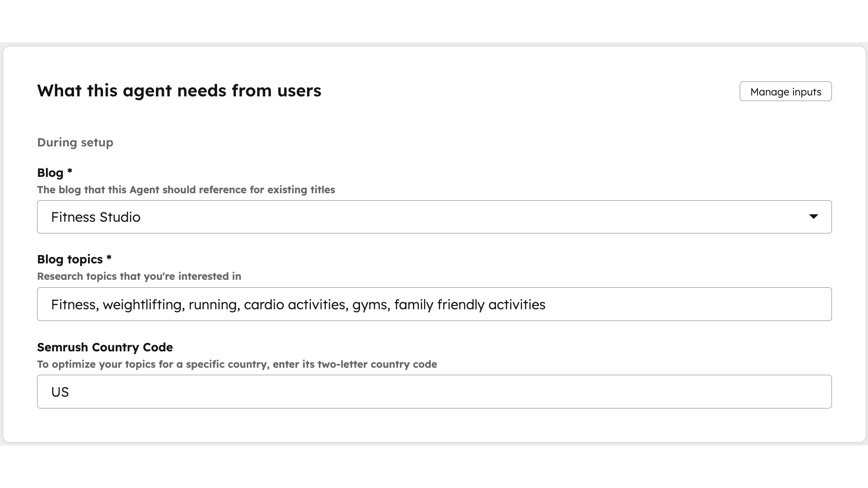
Task: Click the During setup section label
Action: (x=75, y=142)
